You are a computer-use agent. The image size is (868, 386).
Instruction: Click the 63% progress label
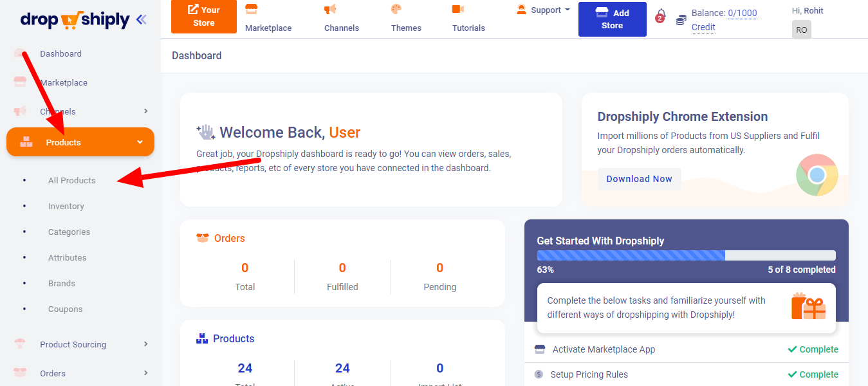click(x=546, y=270)
